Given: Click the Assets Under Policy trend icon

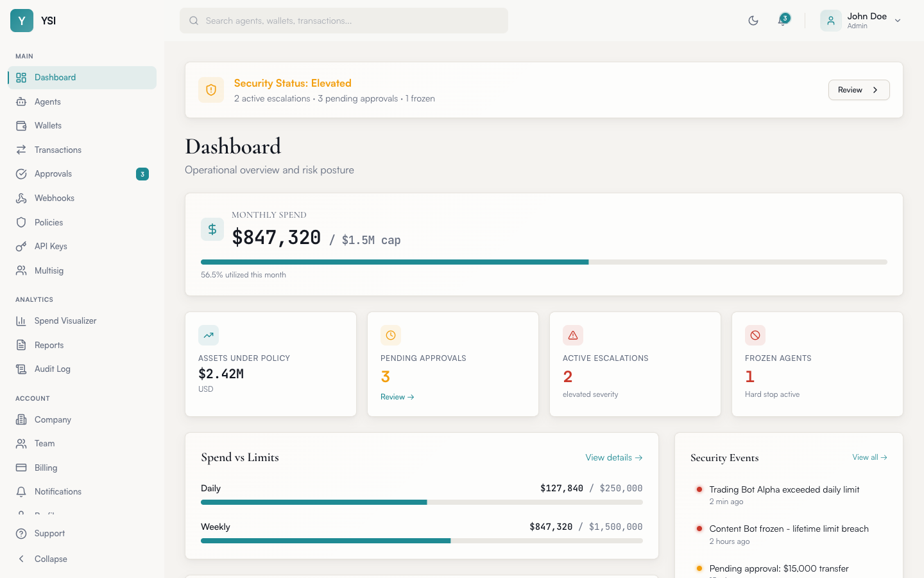Looking at the screenshot, I should pyautogui.click(x=209, y=335).
